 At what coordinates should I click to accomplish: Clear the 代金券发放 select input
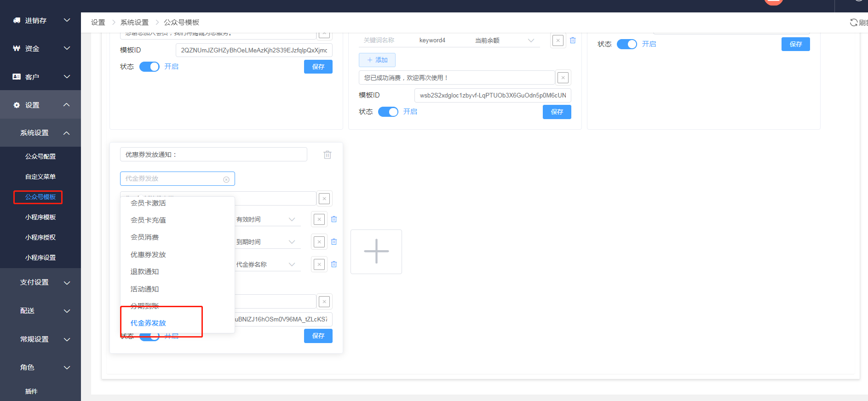[x=226, y=179]
